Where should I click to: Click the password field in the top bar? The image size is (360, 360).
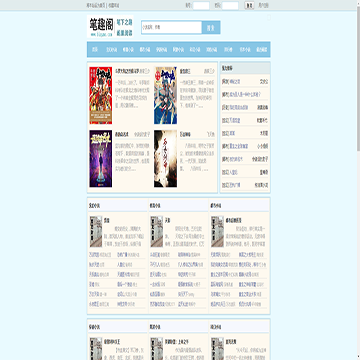230,5
